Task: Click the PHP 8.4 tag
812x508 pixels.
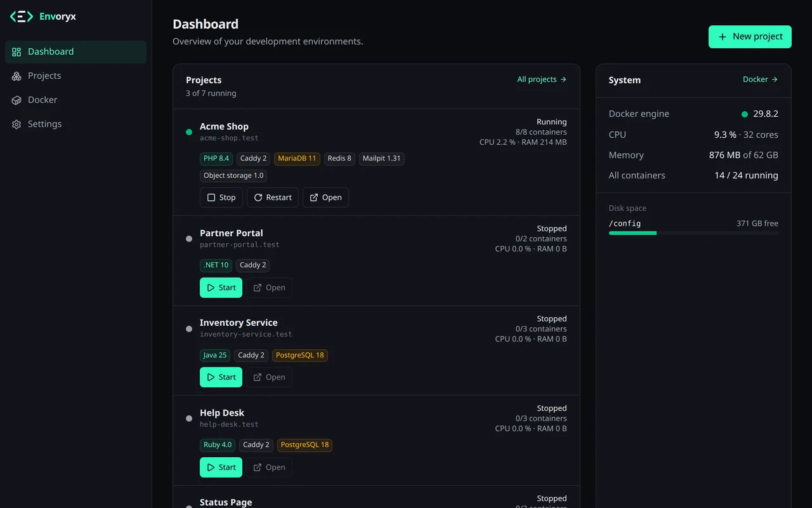Action: [216, 158]
